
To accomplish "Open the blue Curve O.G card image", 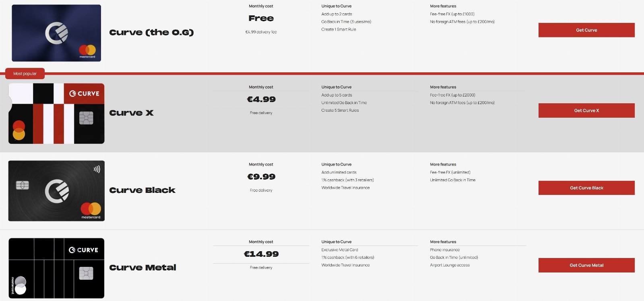I will point(56,33).
